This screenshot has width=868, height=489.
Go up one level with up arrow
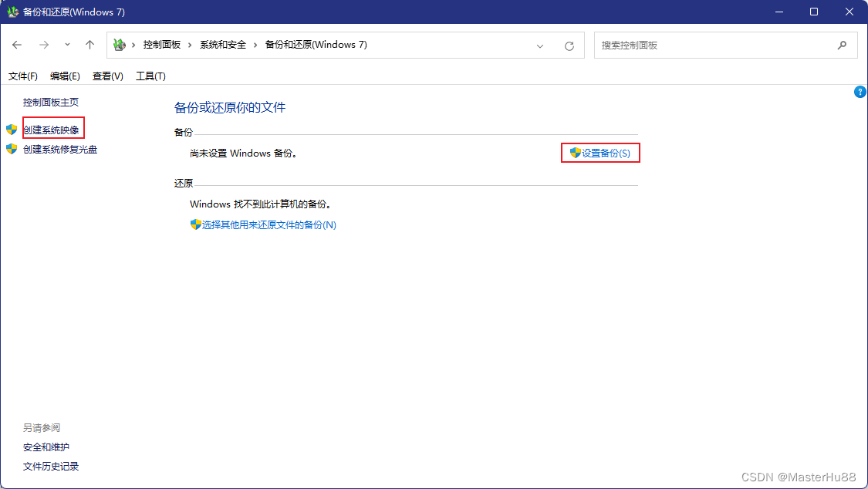pos(90,45)
